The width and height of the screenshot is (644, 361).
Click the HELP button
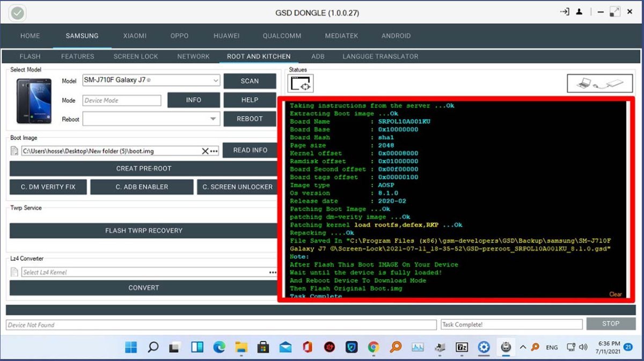click(250, 100)
